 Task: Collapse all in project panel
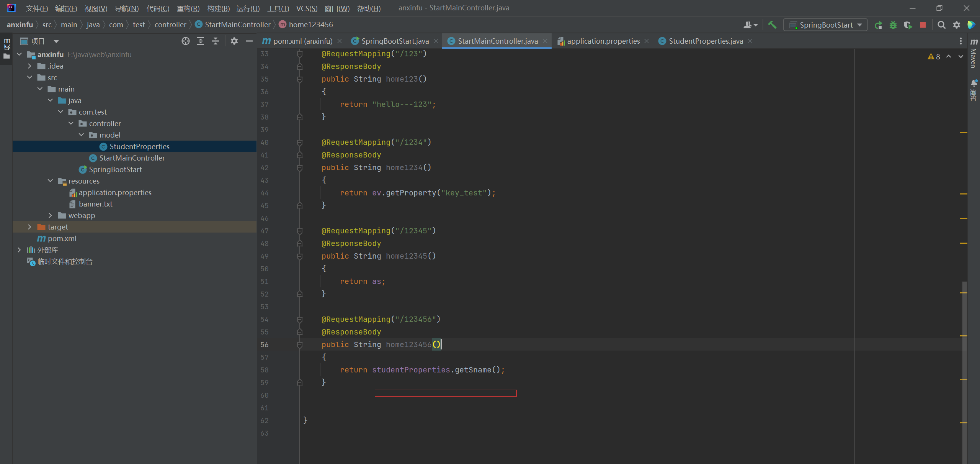216,41
